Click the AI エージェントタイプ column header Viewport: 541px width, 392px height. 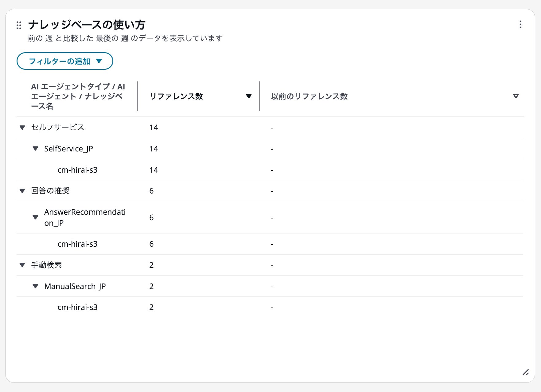pyautogui.click(x=78, y=96)
